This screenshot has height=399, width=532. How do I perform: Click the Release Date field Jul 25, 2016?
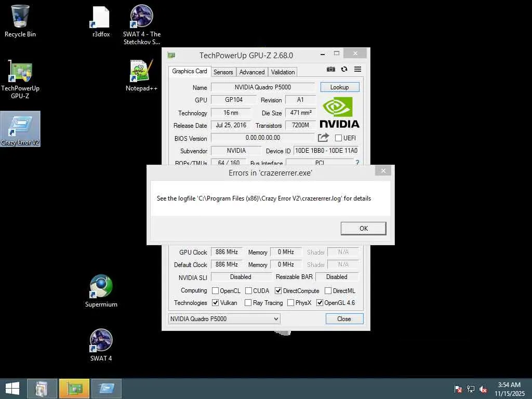(231, 125)
